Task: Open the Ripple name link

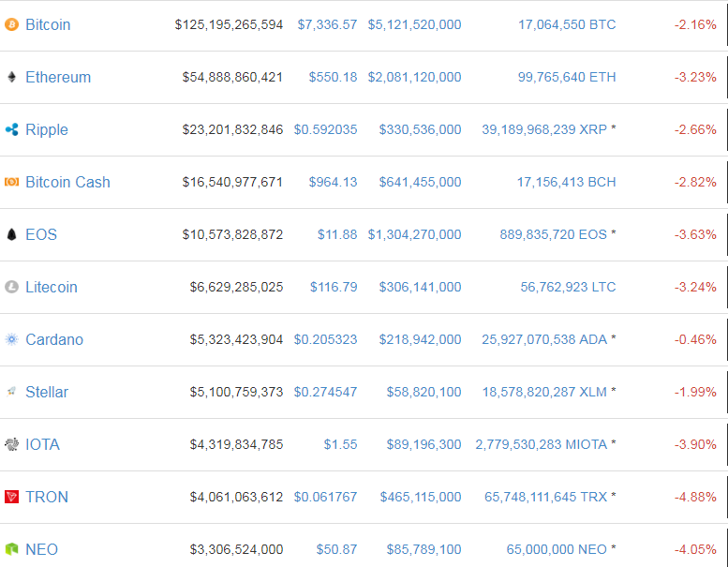Action: tap(47, 129)
